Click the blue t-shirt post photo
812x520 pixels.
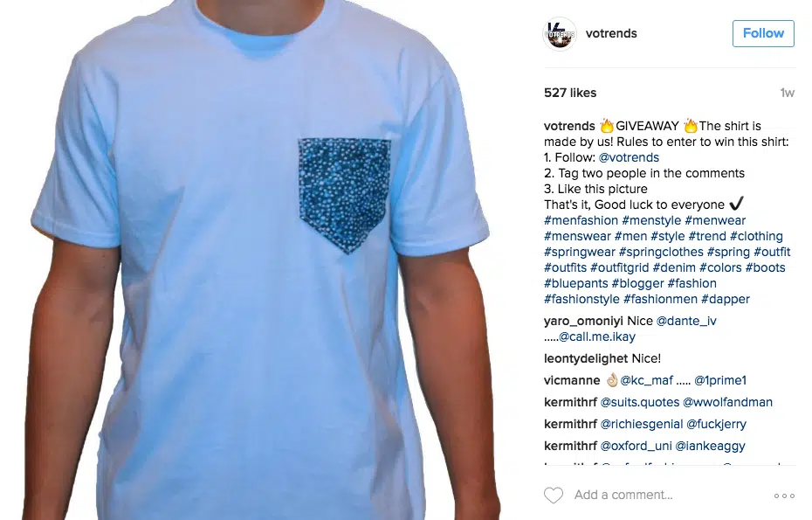[260, 260]
